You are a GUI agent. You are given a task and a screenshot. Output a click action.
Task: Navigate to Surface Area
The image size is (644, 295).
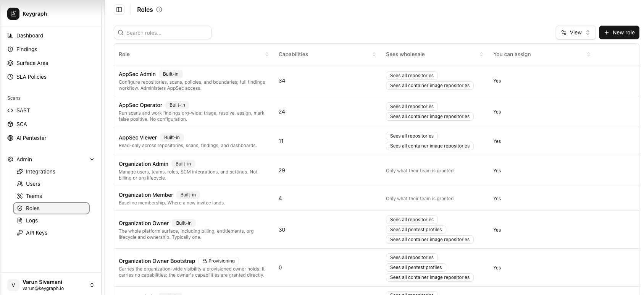[x=51, y=63]
